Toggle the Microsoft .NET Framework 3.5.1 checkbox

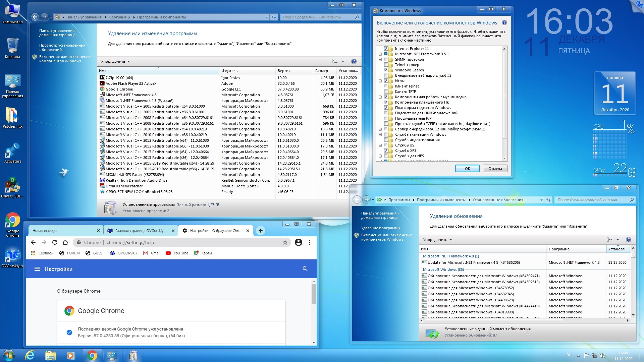coord(386,54)
